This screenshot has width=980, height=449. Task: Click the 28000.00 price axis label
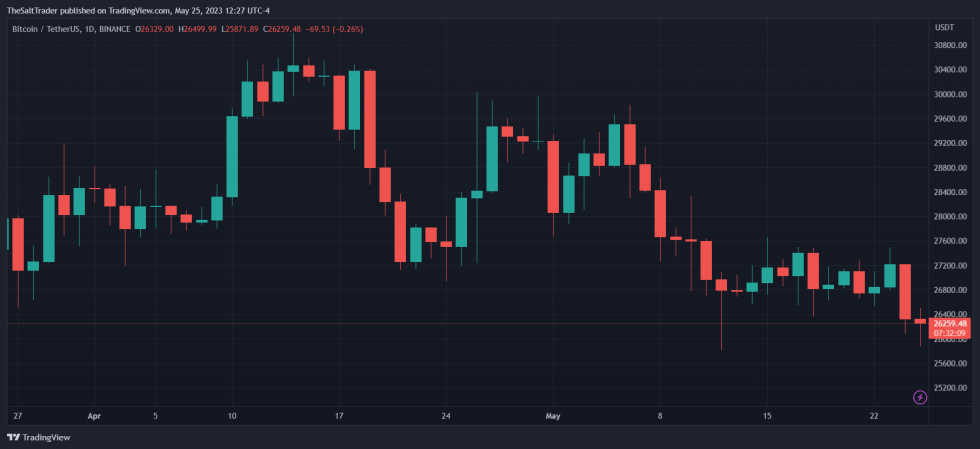(949, 217)
